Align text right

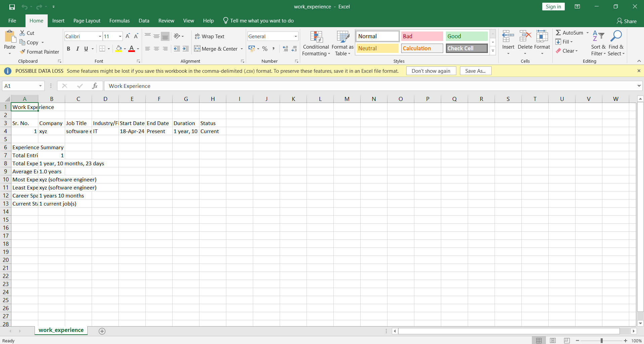(165, 49)
